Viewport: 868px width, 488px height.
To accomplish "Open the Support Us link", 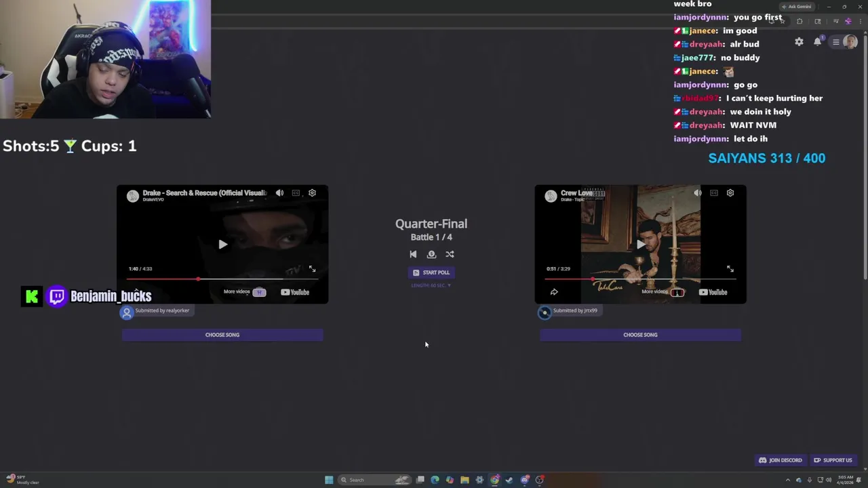I will pos(833,460).
